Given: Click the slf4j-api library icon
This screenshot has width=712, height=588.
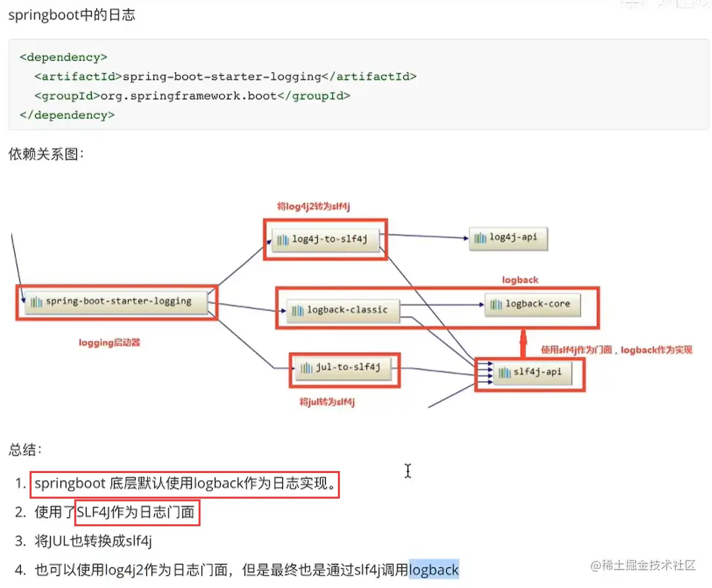Looking at the screenshot, I should [x=504, y=373].
